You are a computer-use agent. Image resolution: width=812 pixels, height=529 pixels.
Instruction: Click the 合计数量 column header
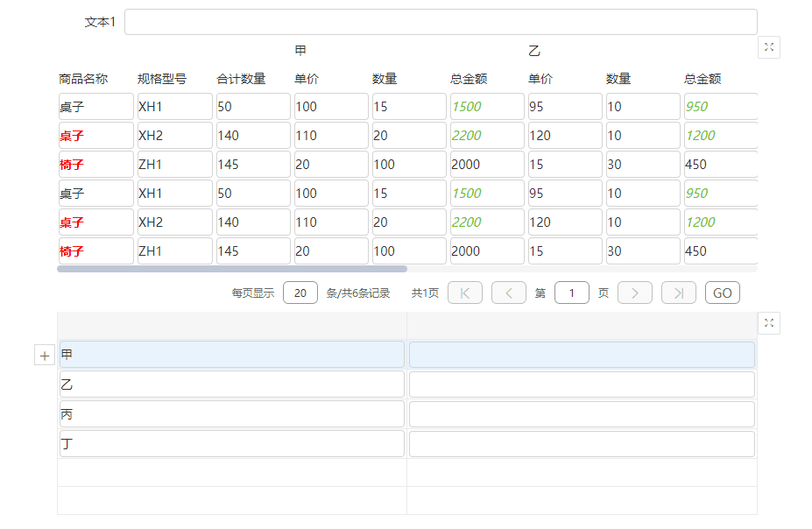[241, 79]
